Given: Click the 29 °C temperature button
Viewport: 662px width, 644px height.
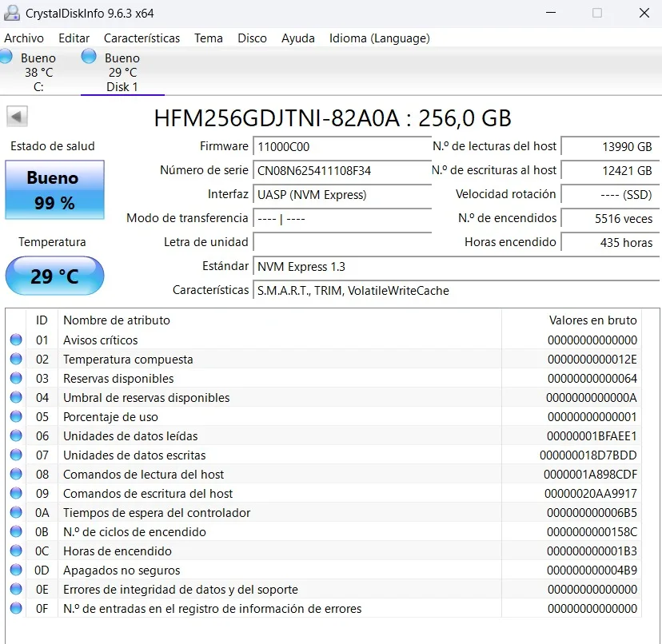Looking at the screenshot, I should (x=54, y=276).
